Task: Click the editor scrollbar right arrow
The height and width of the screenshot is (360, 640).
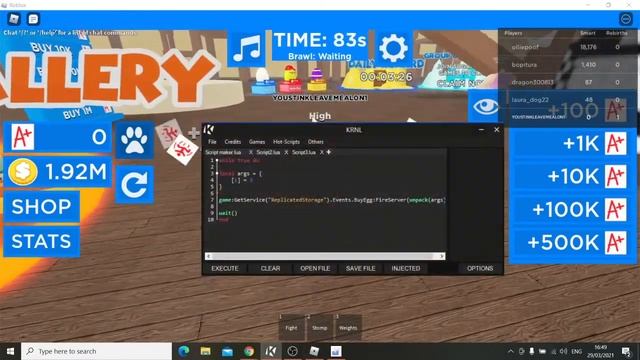Action: click(x=442, y=256)
